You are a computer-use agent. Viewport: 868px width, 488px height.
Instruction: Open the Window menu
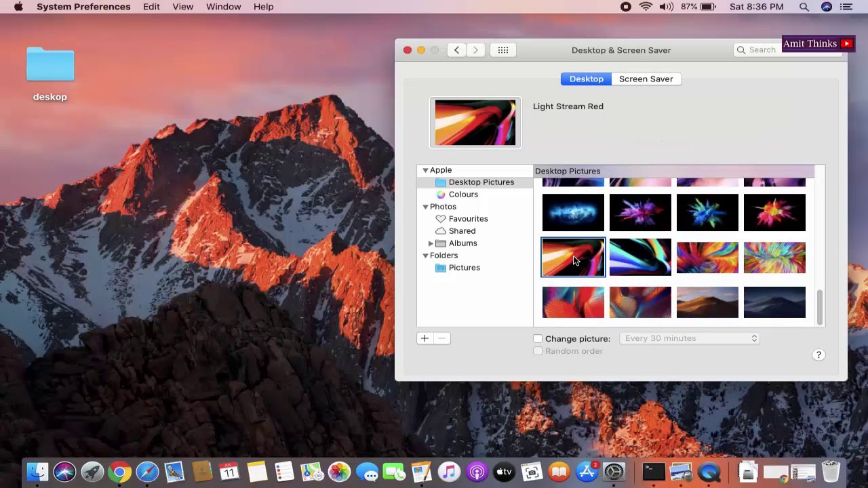click(223, 7)
